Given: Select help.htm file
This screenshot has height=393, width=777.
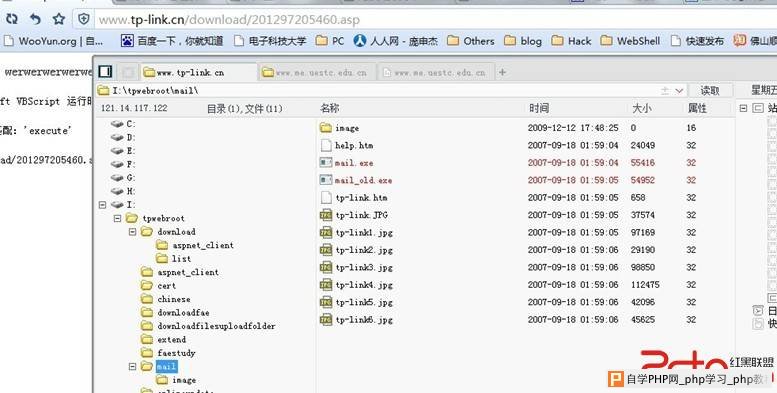Looking at the screenshot, I should (x=347, y=145).
